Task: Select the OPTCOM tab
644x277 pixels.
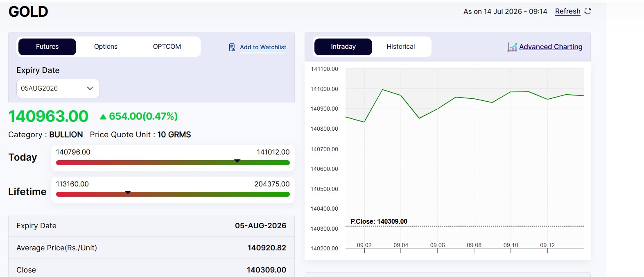Action: [167, 47]
